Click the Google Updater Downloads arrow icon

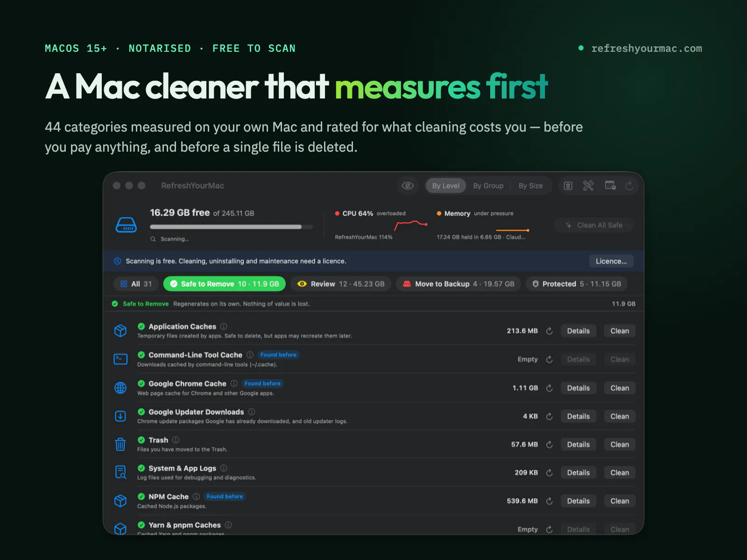click(120, 416)
